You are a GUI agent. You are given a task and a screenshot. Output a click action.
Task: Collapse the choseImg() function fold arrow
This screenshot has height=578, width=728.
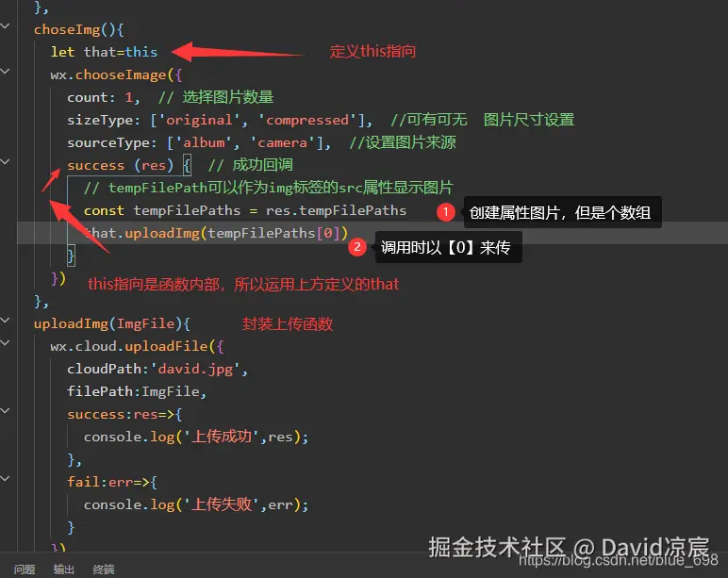[x=5, y=26]
